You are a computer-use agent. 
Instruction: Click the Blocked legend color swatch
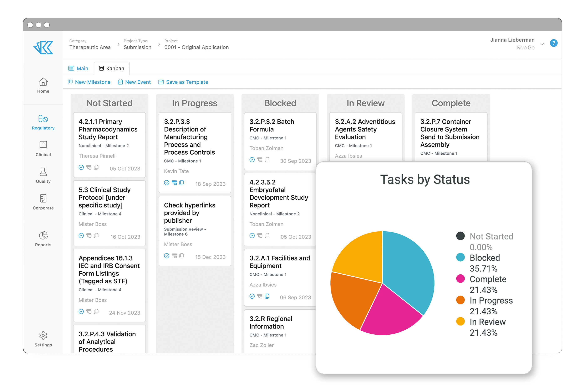461,257
